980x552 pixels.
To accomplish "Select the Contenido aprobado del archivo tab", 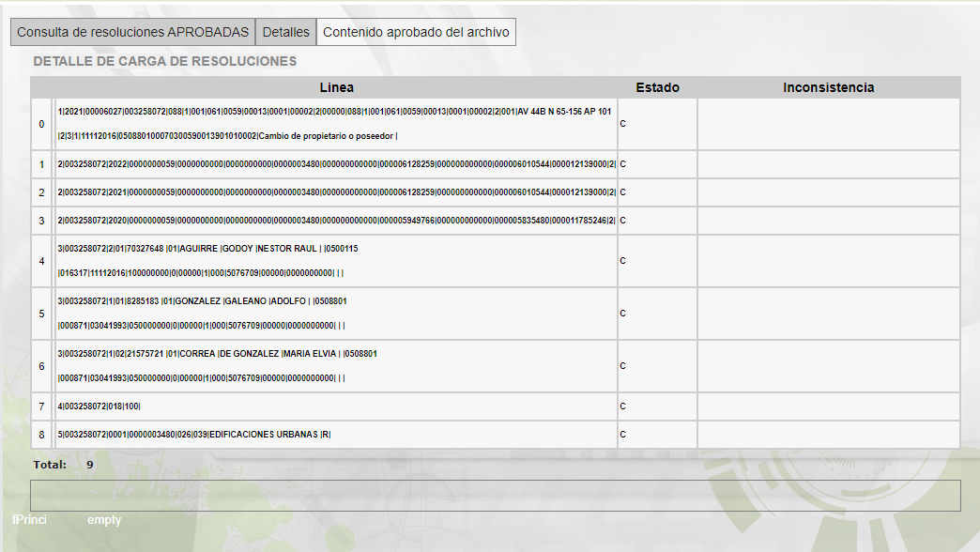I will coord(416,32).
